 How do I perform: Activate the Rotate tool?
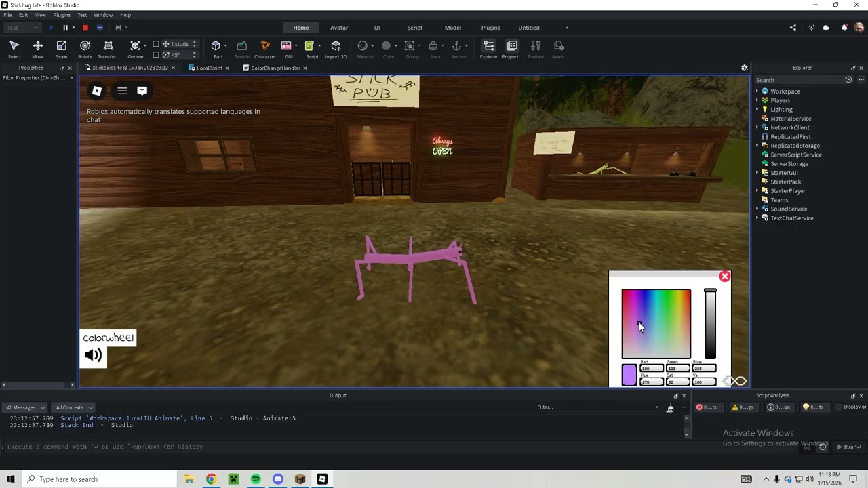tap(85, 49)
